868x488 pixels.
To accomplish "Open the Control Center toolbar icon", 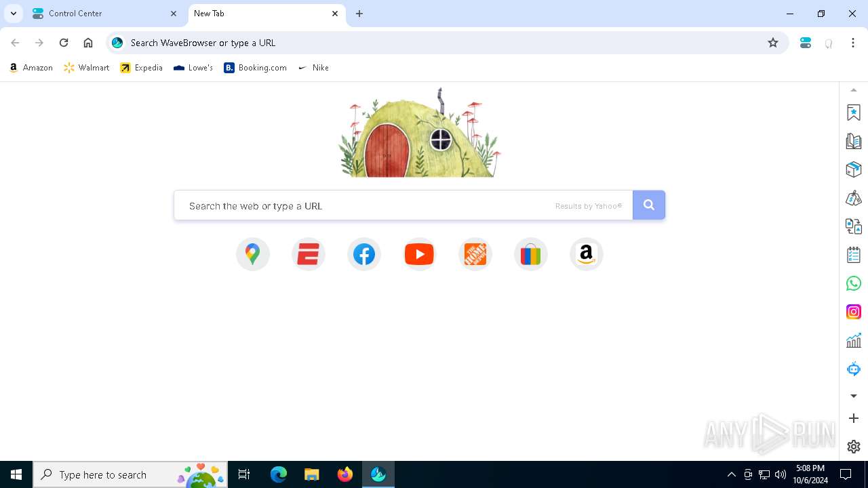I will (x=806, y=43).
